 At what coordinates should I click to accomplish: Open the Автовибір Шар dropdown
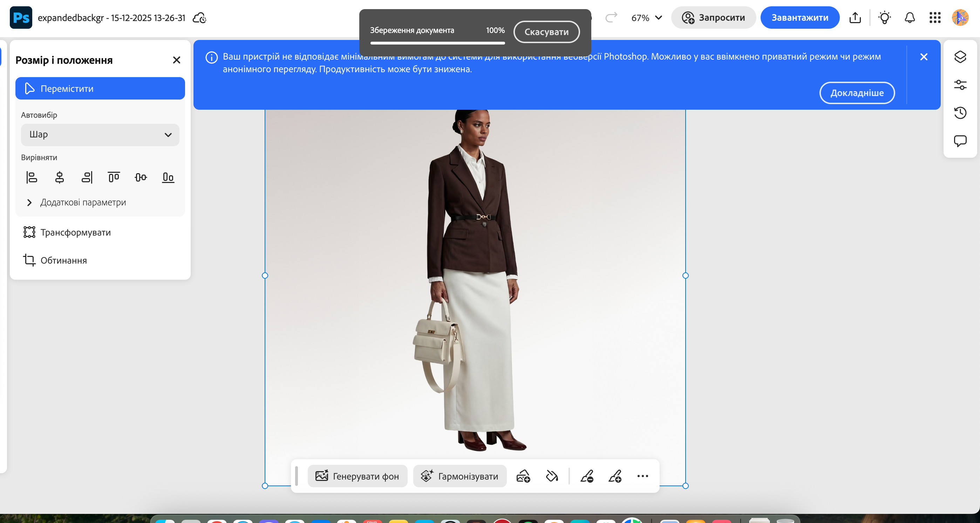pos(100,135)
